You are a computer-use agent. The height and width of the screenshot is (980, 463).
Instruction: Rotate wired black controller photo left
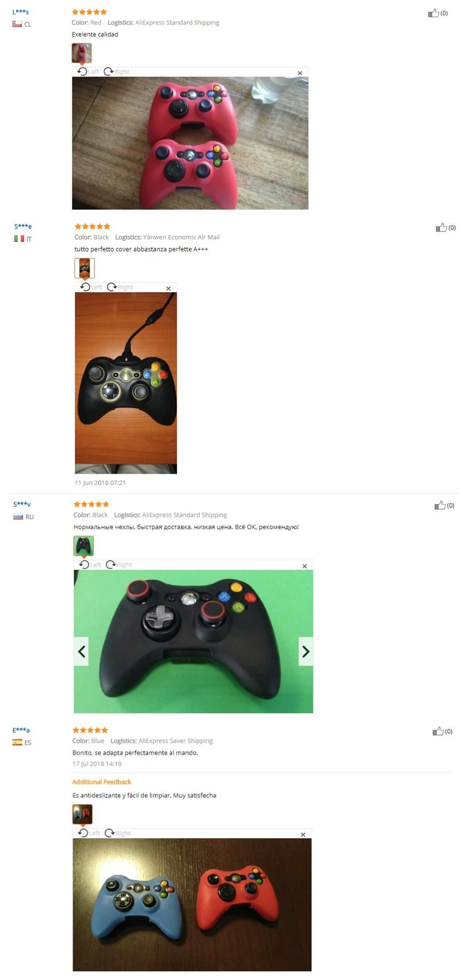91,287
